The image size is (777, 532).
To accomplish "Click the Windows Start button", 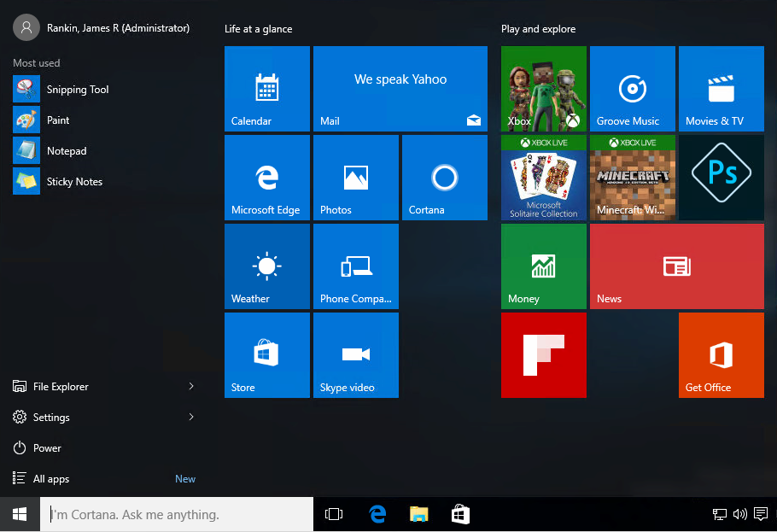I will pos(20,514).
